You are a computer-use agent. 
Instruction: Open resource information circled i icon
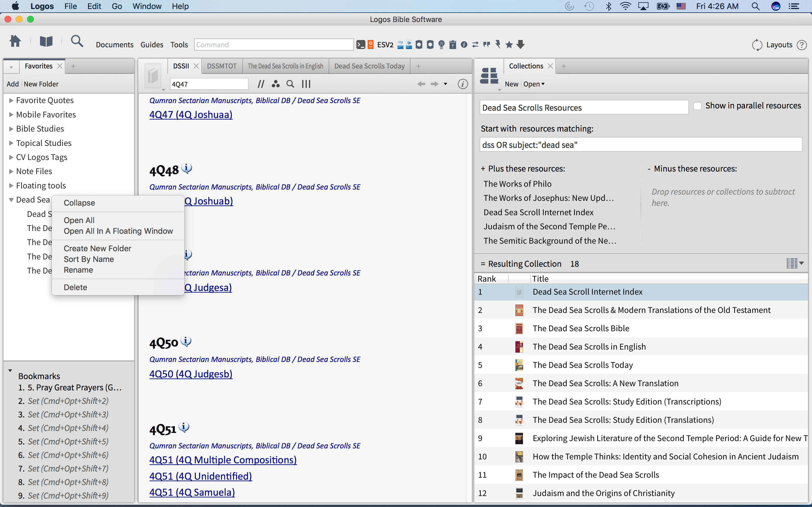463,84
